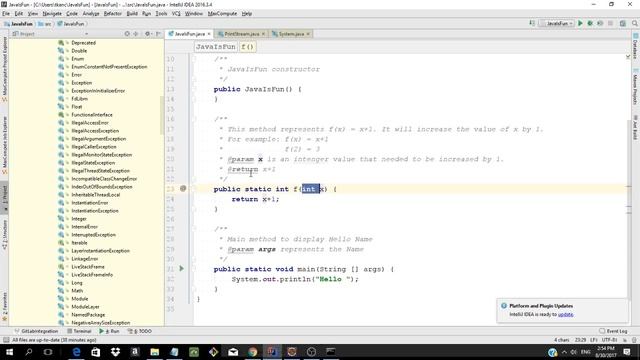Click the src breadcrumb in navigation bar
Viewport: 640px width, 360px height.
(45, 24)
